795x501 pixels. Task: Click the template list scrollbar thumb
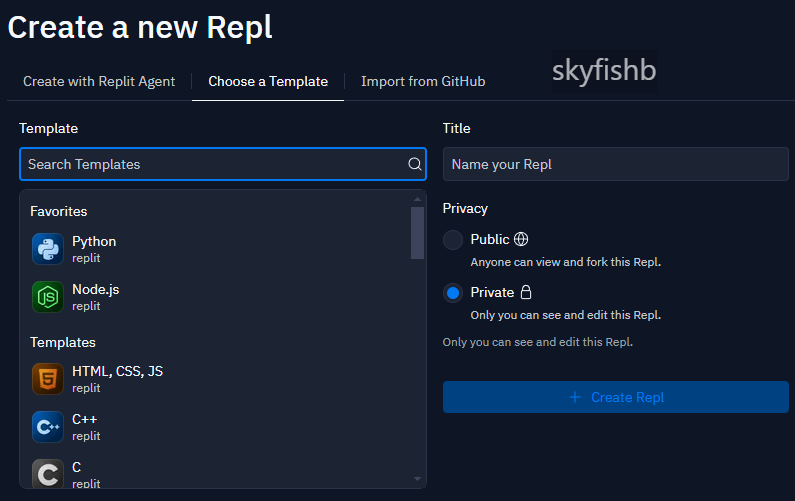click(x=417, y=233)
